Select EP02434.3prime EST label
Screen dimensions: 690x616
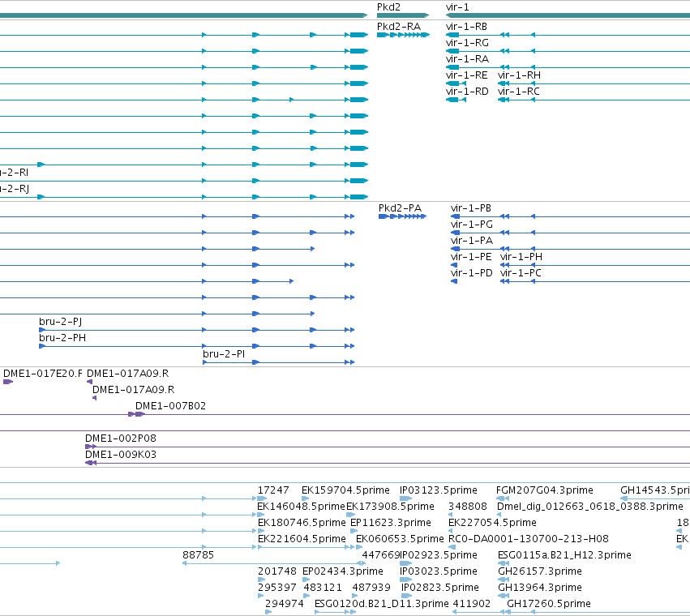[x=343, y=571]
